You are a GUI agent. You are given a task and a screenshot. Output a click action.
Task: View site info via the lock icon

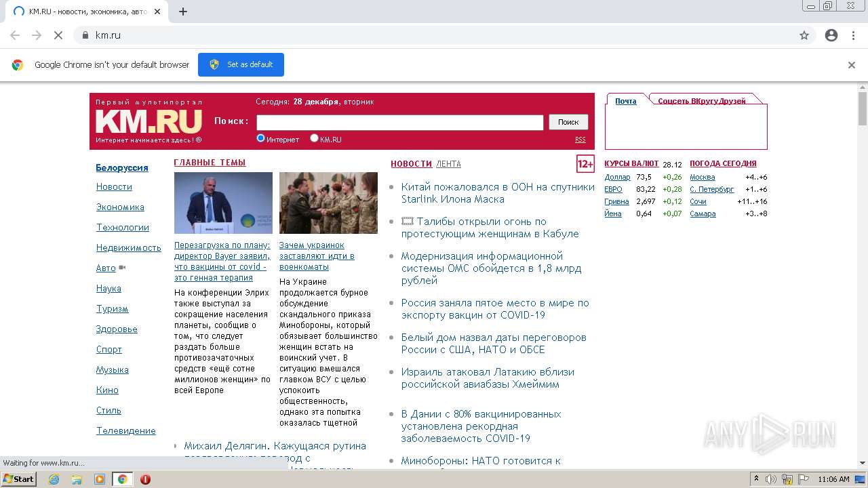[85, 35]
